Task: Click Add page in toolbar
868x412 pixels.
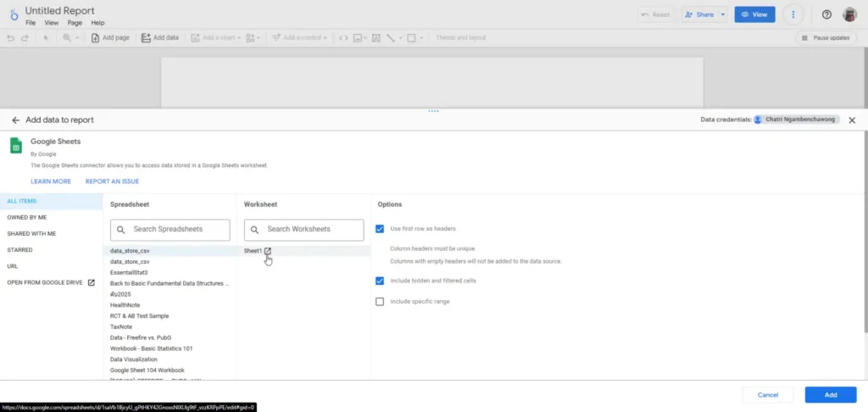Action: [x=110, y=37]
